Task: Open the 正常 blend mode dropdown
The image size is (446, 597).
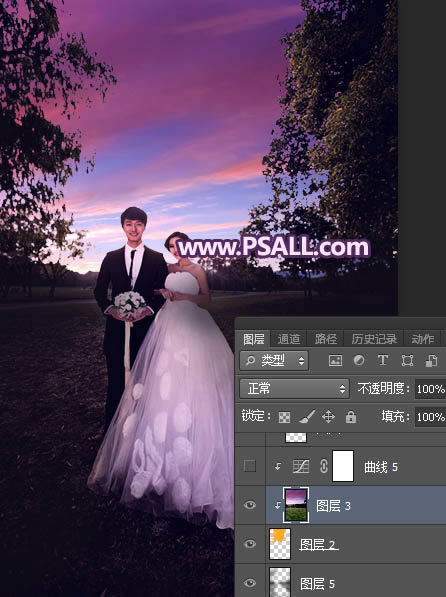Action: coord(294,389)
